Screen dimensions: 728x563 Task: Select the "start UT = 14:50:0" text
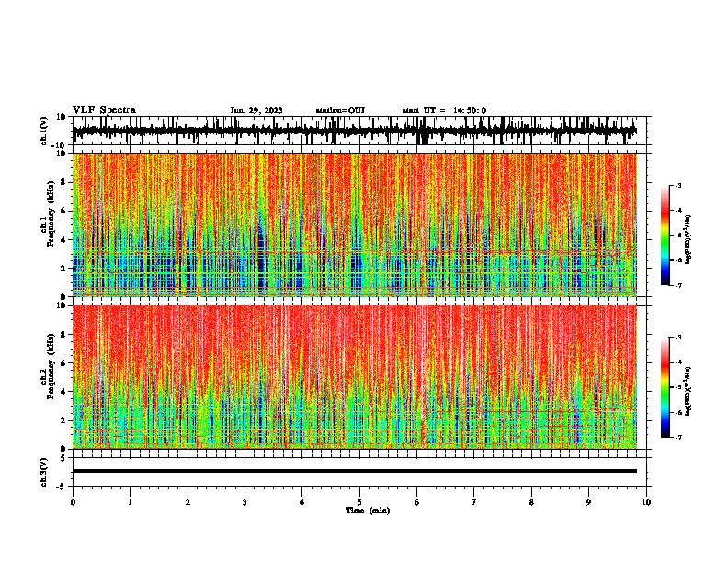tap(444, 110)
